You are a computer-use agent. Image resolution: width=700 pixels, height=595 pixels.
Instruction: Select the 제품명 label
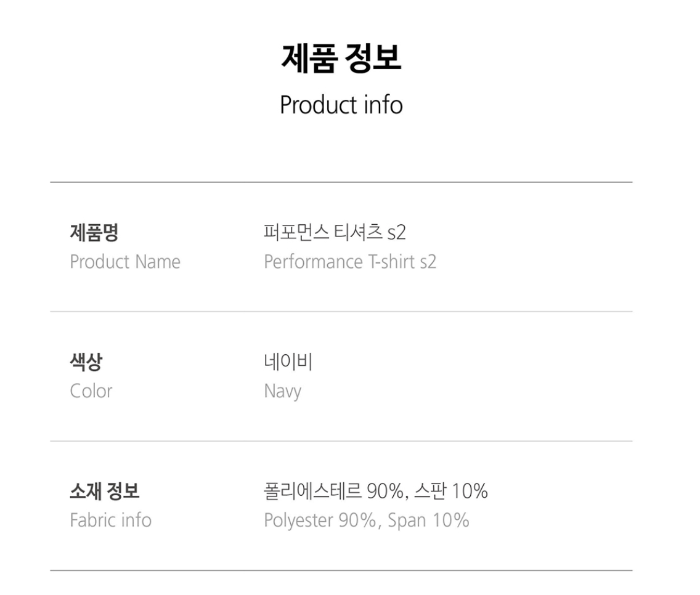[x=94, y=233]
